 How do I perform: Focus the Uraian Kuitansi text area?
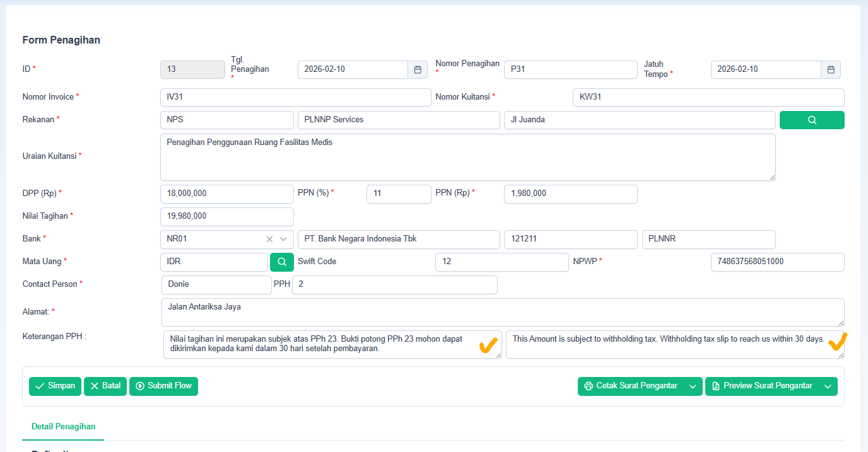(x=467, y=157)
